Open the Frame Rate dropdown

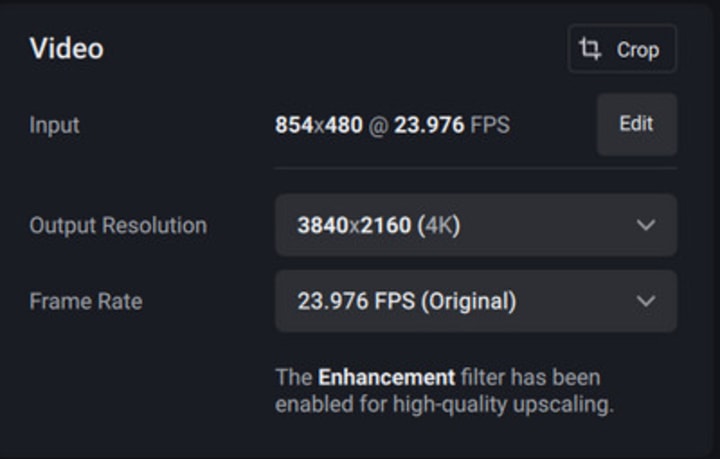click(475, 301)
